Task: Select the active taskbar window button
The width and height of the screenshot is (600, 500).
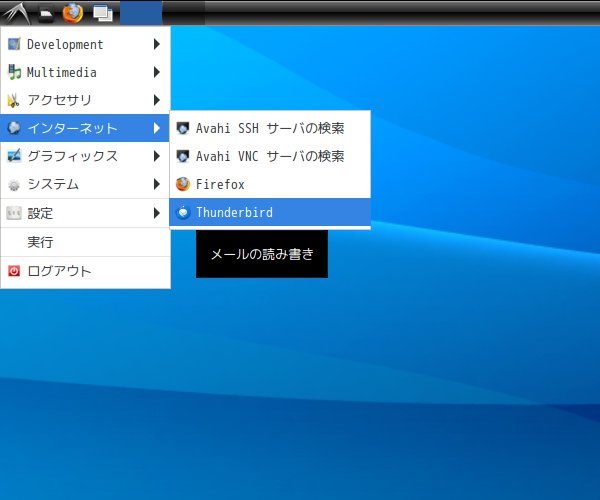Action: pyautogui.click(x=141, y=13)
